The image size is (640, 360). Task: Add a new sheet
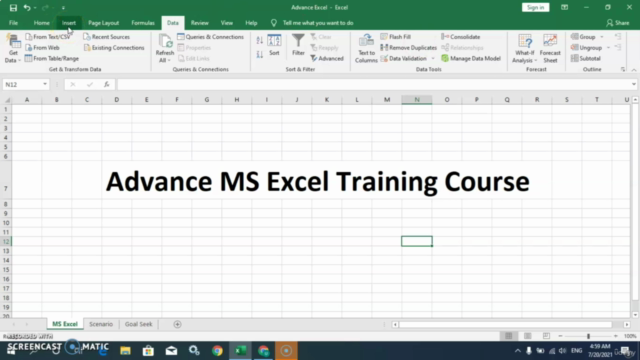(x=177, y=324)
